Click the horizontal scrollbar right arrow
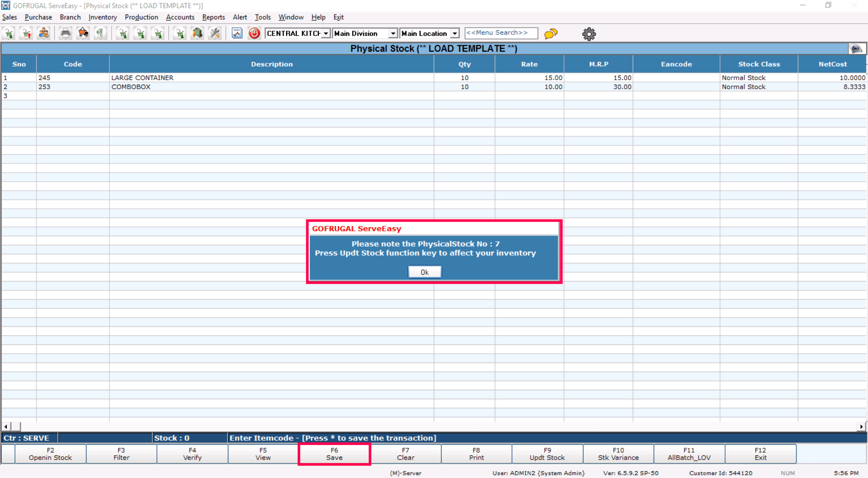868x478 pixels. pos(861,426)
